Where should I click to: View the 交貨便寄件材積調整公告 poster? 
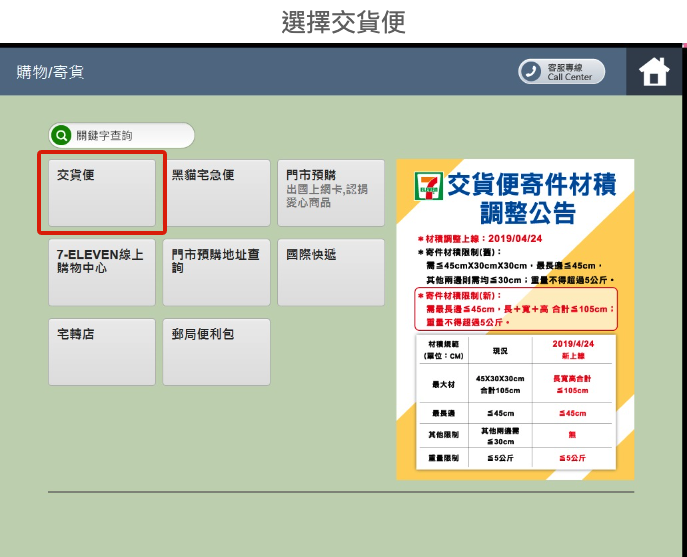(515, 319)
